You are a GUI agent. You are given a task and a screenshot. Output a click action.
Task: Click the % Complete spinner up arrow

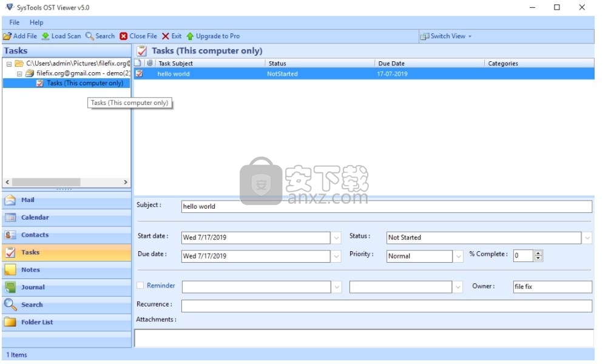tap(539, 254)
